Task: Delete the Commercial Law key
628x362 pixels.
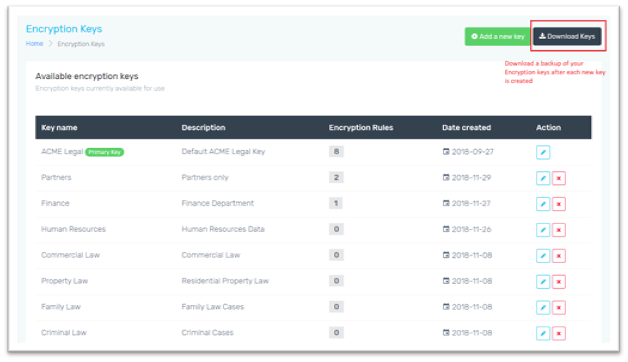Action: coord(559,256)
